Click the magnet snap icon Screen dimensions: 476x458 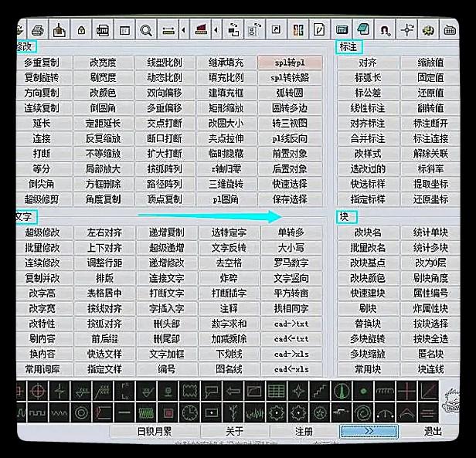coord(385,30)
